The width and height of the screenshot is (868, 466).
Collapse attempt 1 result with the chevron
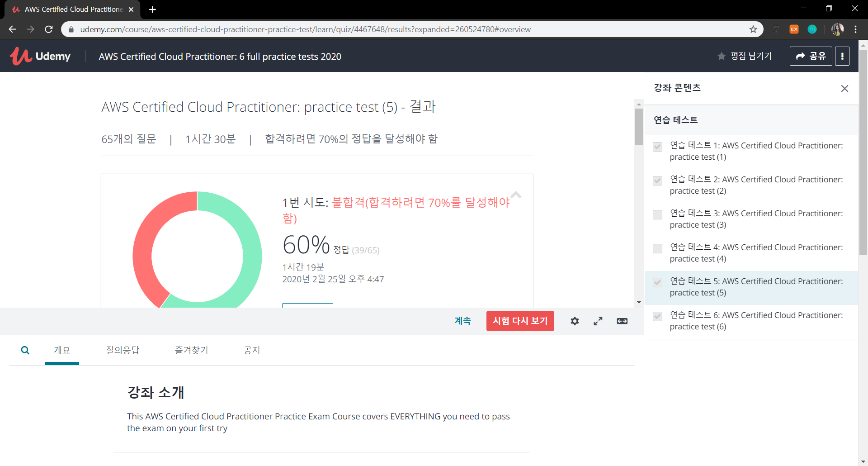point(516,195)
